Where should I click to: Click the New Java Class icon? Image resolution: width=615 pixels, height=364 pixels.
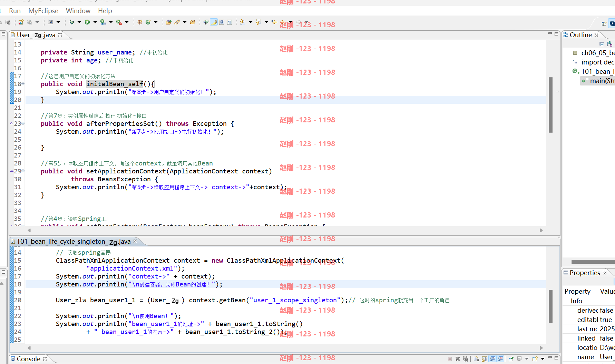coord(148,22)
